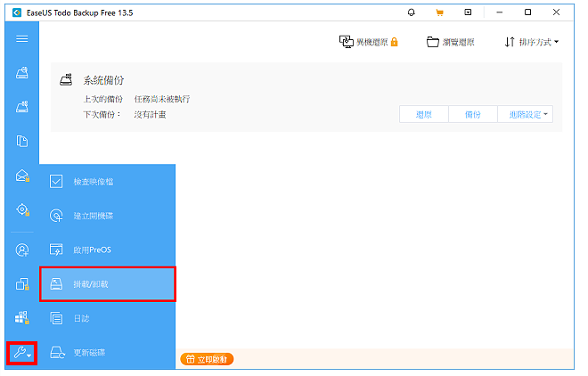Select 檢查映像檔 in the tools menu
Screen dimensions: 588x376
click(x=107, y=182)
